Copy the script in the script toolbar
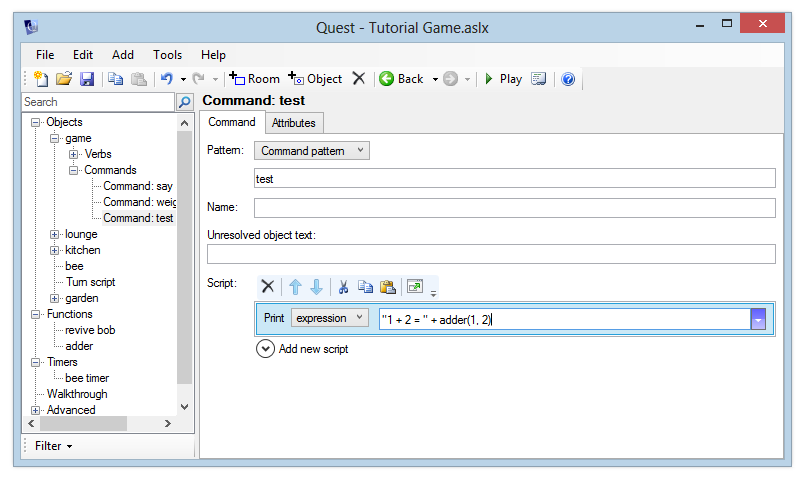805x482 pixels. 365,286
